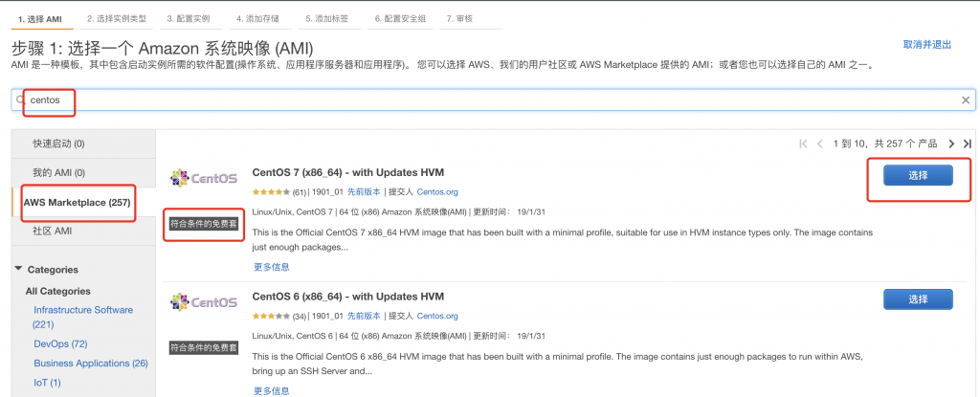Clear the centos search text
The image size is (980, 397).
966,100
